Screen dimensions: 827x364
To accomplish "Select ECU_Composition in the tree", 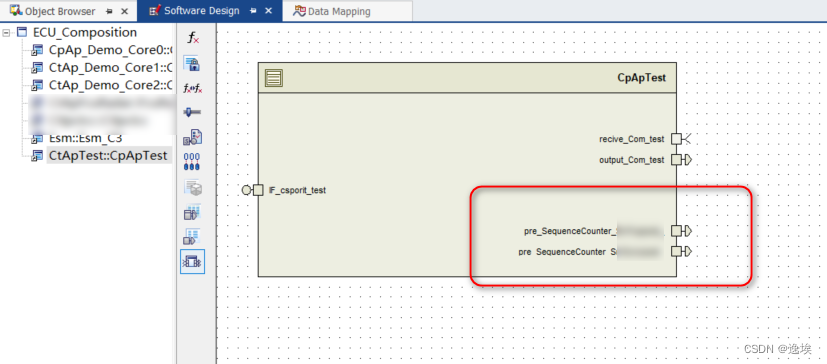I will pyautogui.click(x=85, y=33).
